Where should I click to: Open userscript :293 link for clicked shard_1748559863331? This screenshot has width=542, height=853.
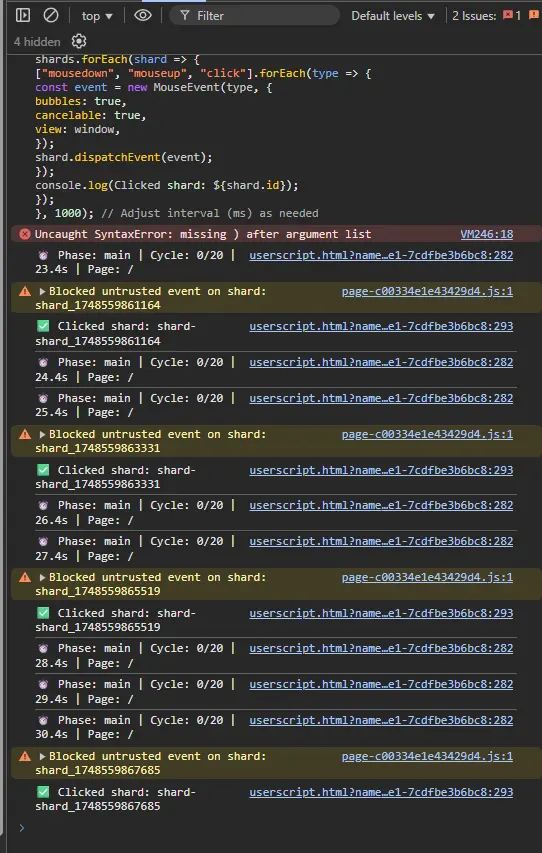tap(381, 470)
